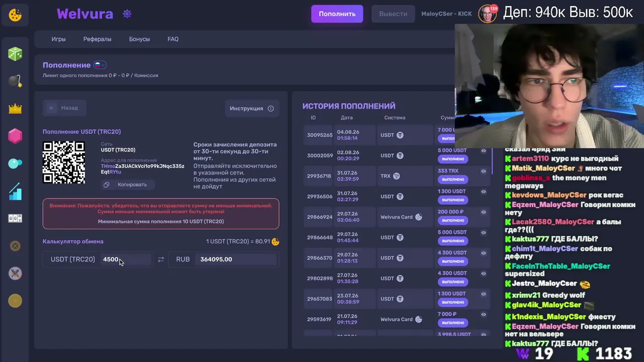The height and width of the screenshot is (362, 644).
Task: Open the crossed swords game icon
Action: pyautogui.click(x=15, y=274)
